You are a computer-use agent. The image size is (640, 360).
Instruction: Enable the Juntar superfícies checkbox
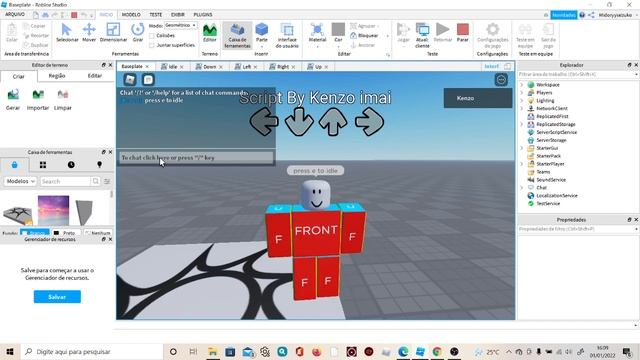[152, 45]
